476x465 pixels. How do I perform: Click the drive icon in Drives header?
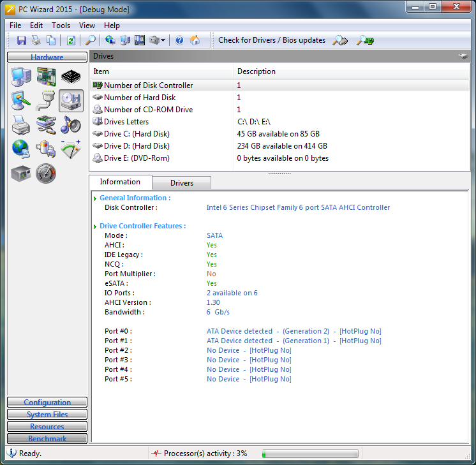(463, 56)
